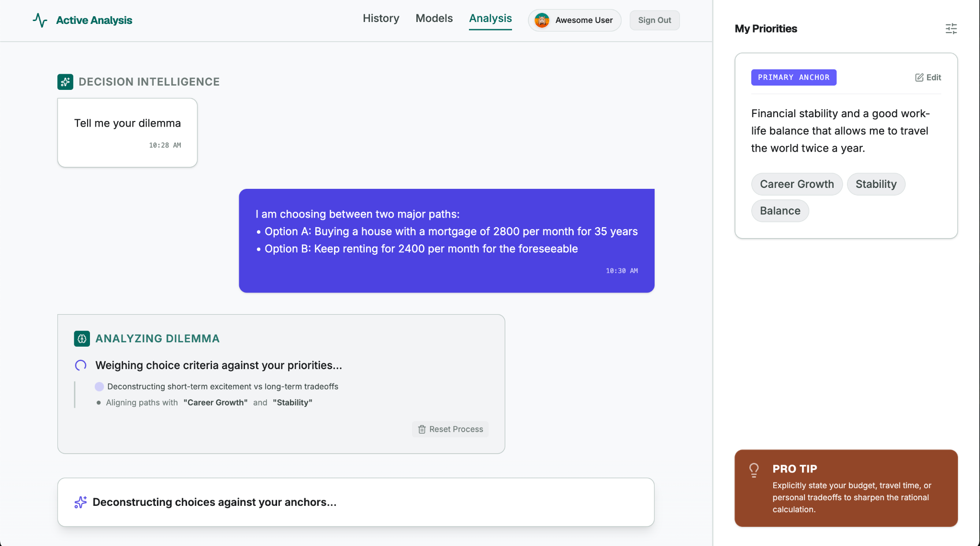Viewport: 980px width, 546px height.
Task: Click the Sign Out button
Action: click(654, 20)
